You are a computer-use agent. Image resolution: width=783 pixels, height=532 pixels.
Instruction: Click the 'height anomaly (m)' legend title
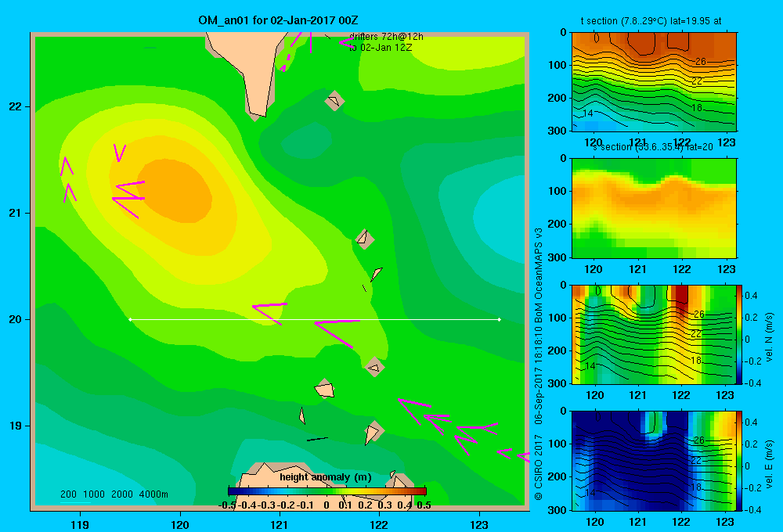coord(326,477)
